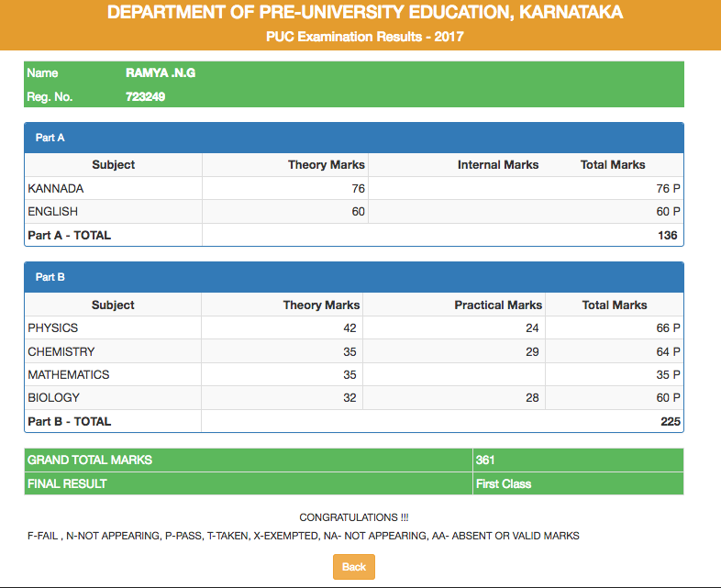This screenshot has width=721, height=588.
Task: Click the PHYSICS subject cell
Action: pos(113,327)
